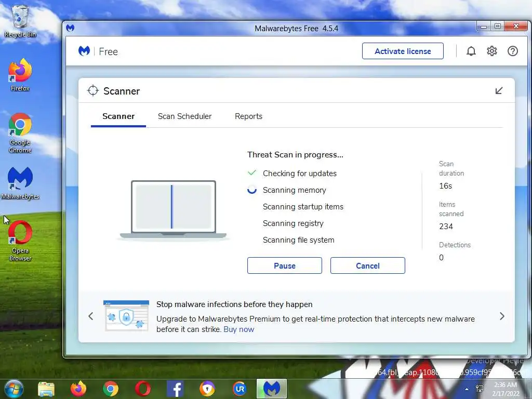The height and width of the screenshot is (399, 532).
Task: Click 'Threat Scan in progress...' heading
Action: (295, 155)
